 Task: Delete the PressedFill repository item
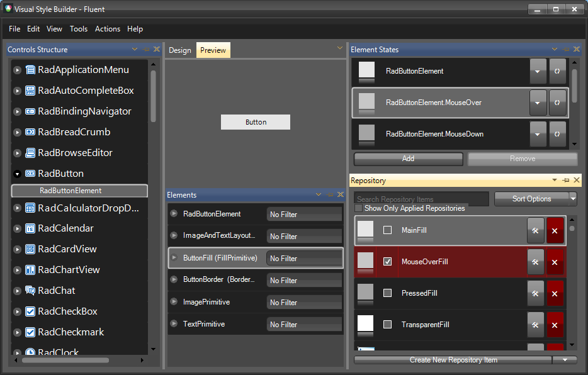[555, 293]
